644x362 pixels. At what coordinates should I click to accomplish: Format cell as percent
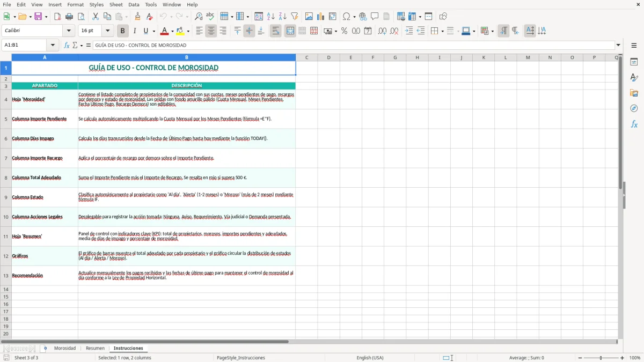pyautogui.click(x=345, y=31)
